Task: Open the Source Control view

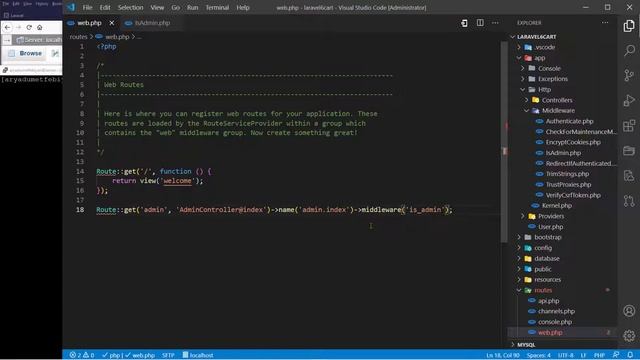Action: (629, 76)
